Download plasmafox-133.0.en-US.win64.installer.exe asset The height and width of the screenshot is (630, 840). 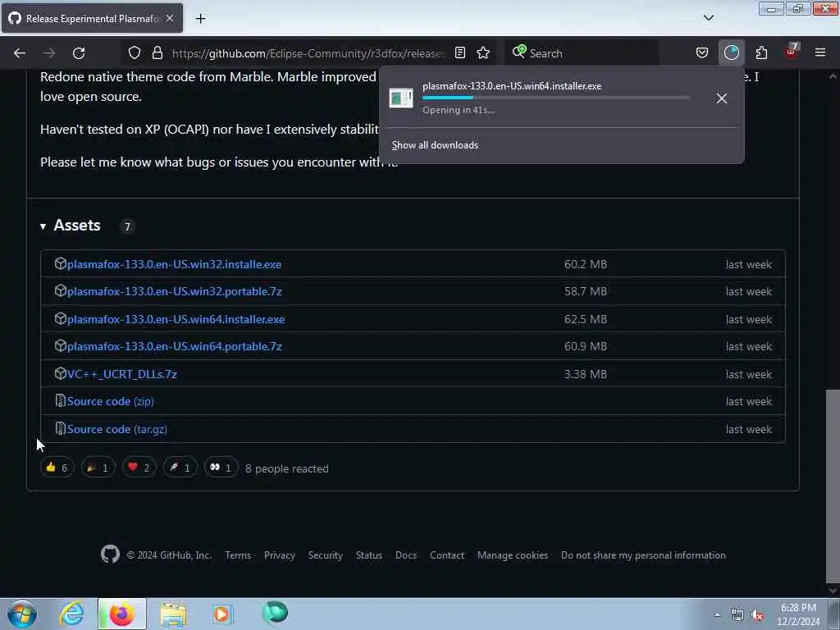pyautogui.click(x=176, y=319)
